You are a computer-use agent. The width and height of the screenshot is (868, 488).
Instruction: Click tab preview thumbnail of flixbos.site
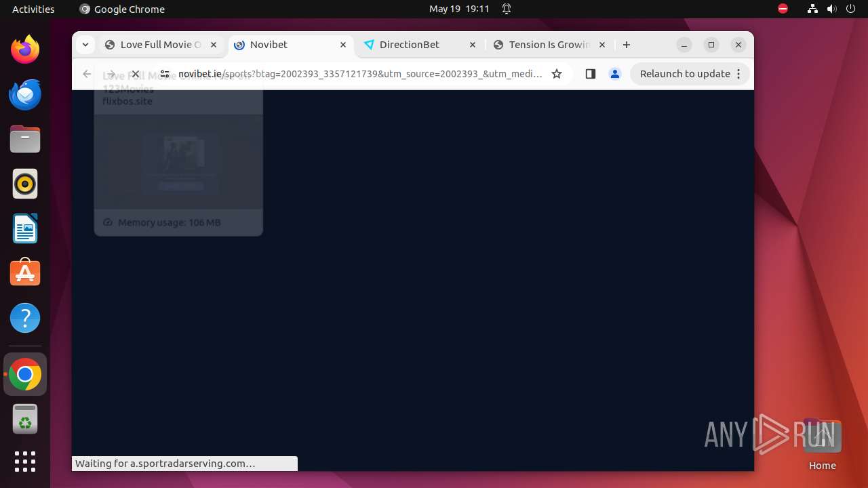[178, 163]
